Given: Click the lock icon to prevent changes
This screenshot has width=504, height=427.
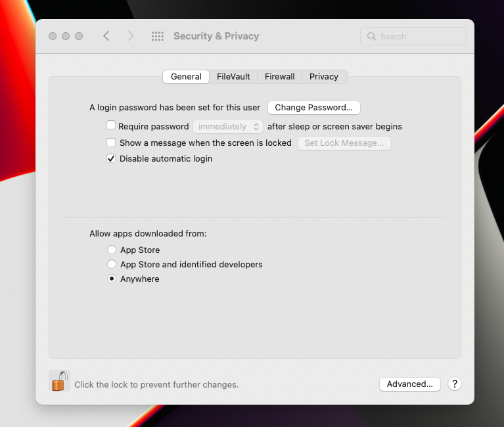Looking at the screenshot, I should (59, 381).
